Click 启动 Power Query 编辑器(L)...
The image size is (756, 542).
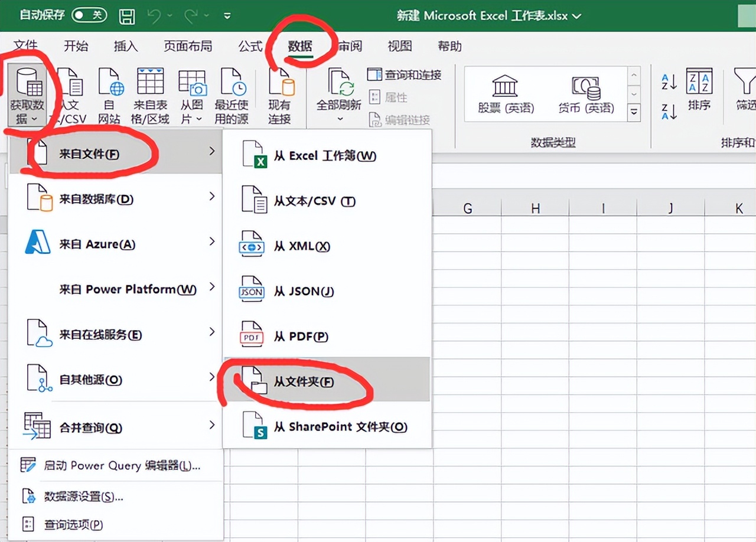(116, 465)
